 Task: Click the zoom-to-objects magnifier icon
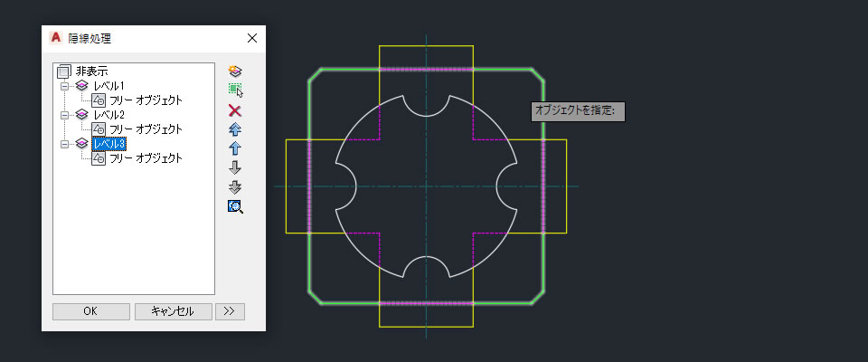tap(235, 206)
